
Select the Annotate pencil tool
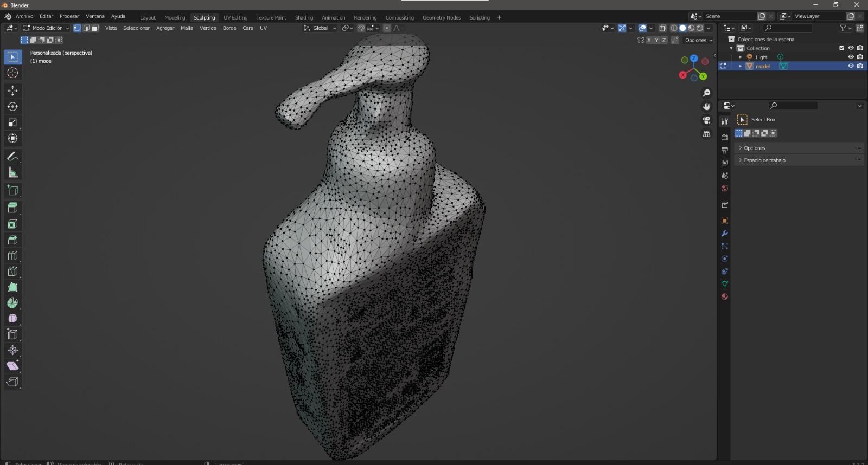tap(12, 157)
